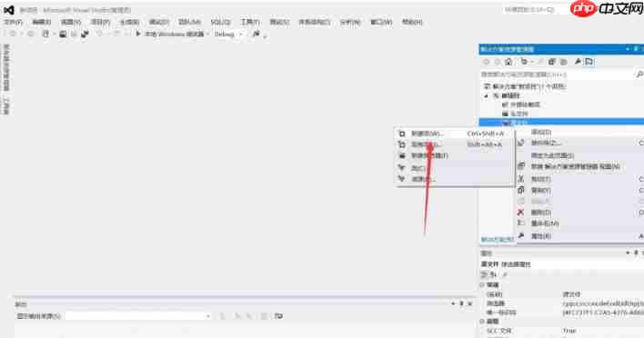Collapse the project node in Solution Explorer
Image resolution: width=644 pixels, height=338 pixels.
(x=487, y=95)
